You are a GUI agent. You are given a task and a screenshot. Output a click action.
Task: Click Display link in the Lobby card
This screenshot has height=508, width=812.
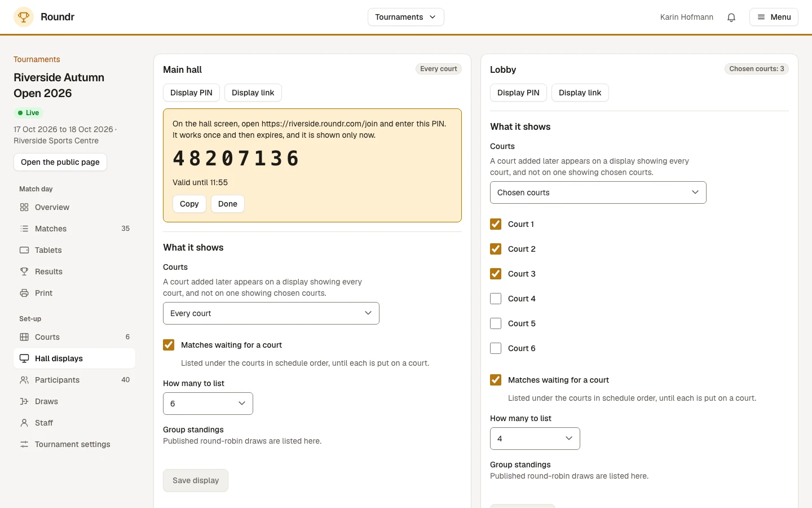coord(580,93)
